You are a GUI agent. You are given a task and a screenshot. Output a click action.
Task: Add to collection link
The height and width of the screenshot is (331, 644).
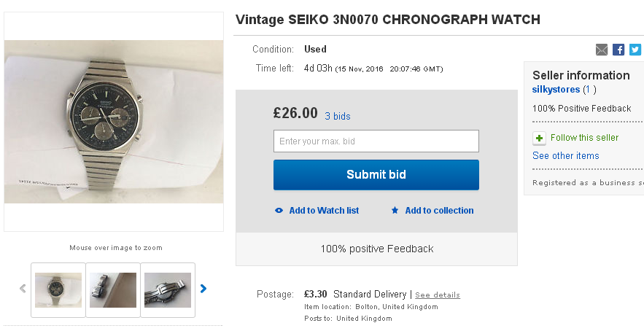pyautogui.click(x=439, y=211)
